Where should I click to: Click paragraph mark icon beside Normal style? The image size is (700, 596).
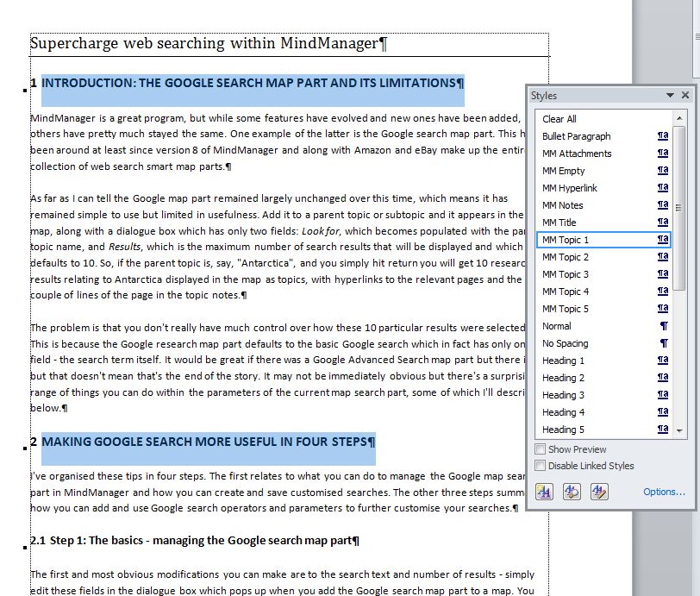click(663, 326)
